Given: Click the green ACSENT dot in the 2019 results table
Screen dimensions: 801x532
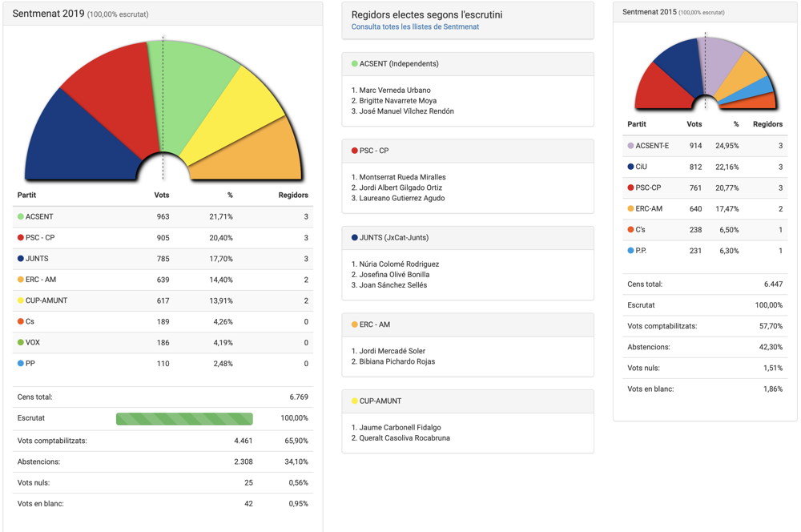Looking at the screenshot, I should [21, 217].
